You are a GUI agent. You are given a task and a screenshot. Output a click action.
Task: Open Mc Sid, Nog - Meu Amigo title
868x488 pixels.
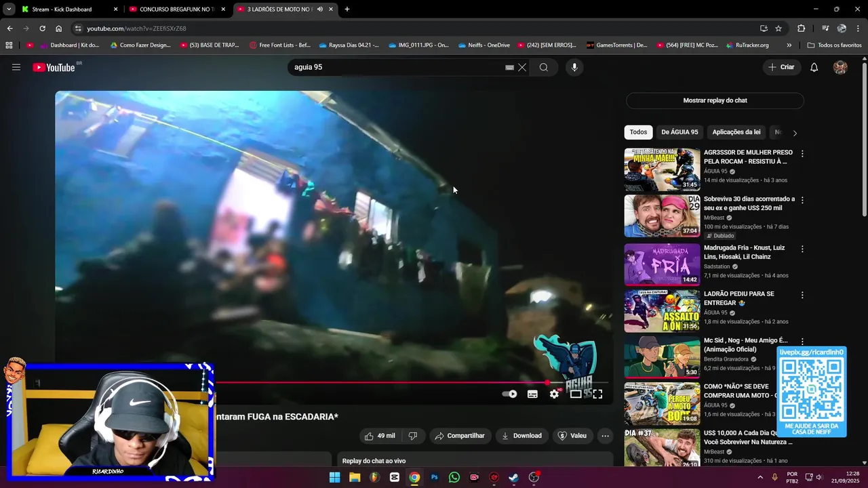[x=746, y=345]
